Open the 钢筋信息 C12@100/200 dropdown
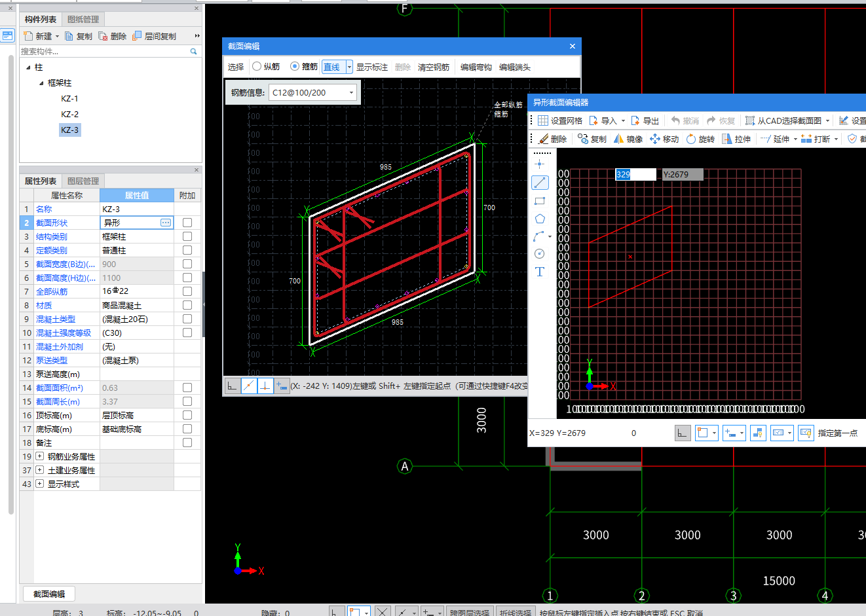 351,93
